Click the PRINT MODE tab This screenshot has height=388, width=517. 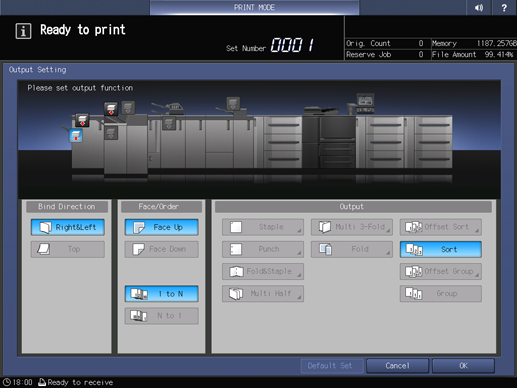pos(254,7)
